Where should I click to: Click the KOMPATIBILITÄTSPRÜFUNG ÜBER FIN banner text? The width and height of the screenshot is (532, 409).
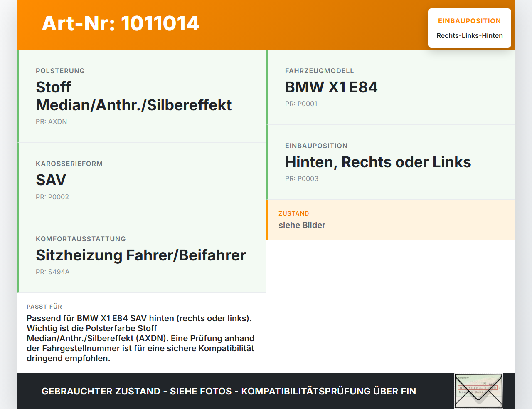[229, 391]
